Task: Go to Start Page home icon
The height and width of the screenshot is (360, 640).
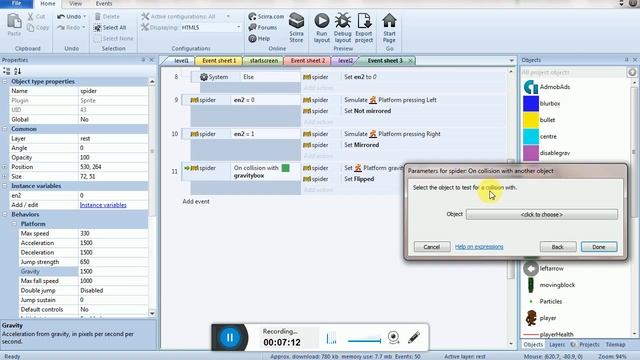Action: (389, 20)
